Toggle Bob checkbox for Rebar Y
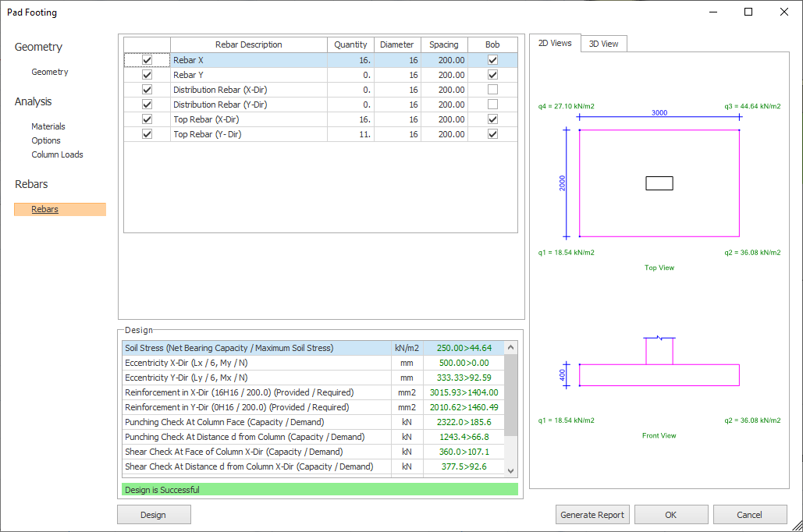Viewport: 803px width, 532px height. point(492,75)
